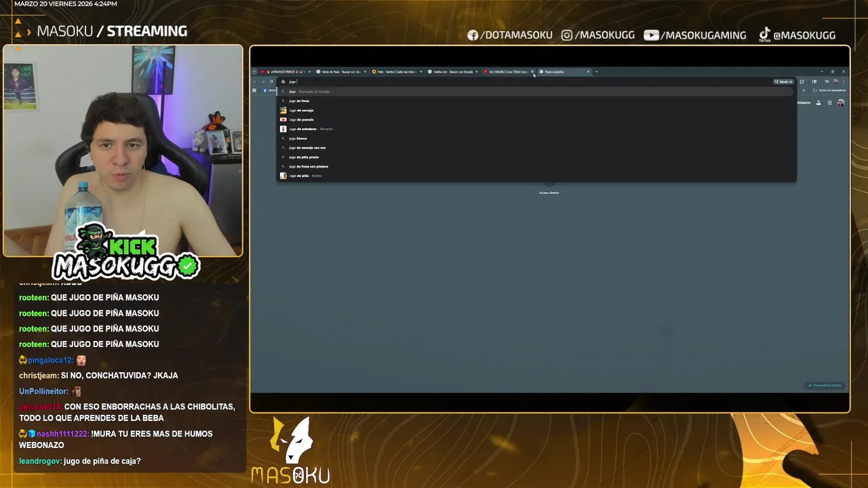Viewport: 868px width, 488px height.
Task: Click the Google G icon in address bar
Action: click(x=283, y=81)
